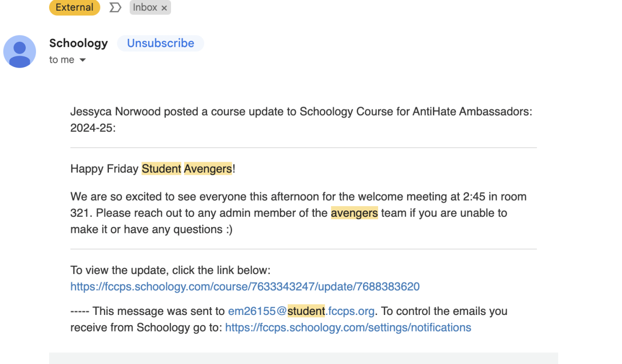Click the "Happy Friday" greeting text
Screen dimensions: 622x364
[104, 169]
